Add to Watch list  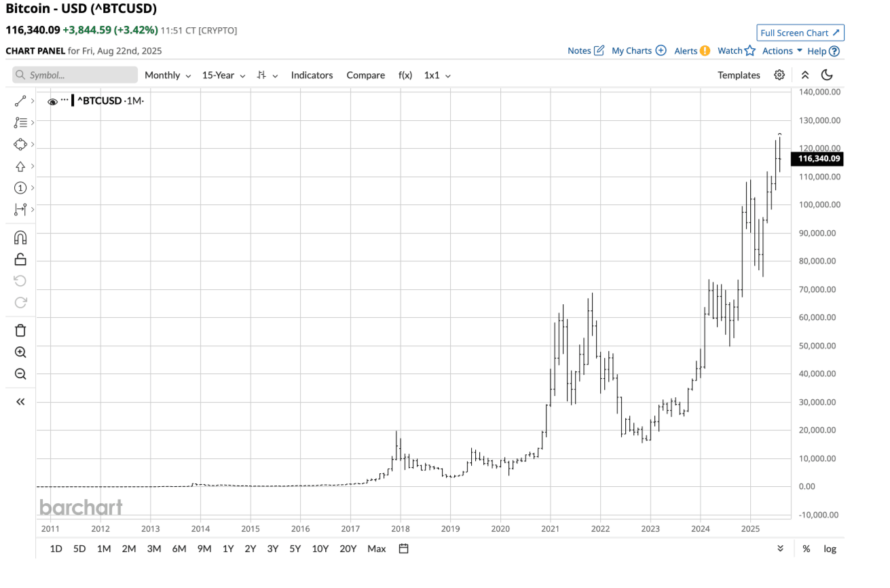(737, 51)
